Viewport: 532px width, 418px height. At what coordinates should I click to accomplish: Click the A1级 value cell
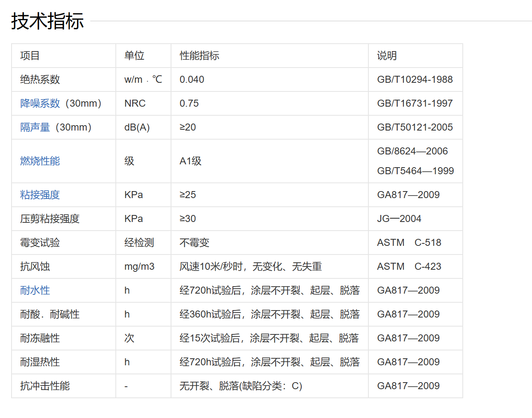(190, 161)
